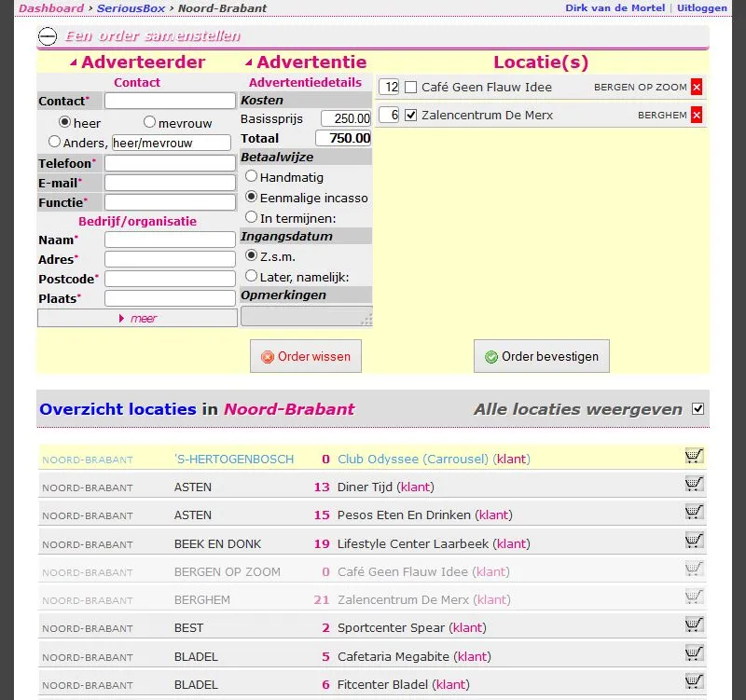The image size is (746, 700).
Task: Click the Plaats input field
Action: pos(170,298)
